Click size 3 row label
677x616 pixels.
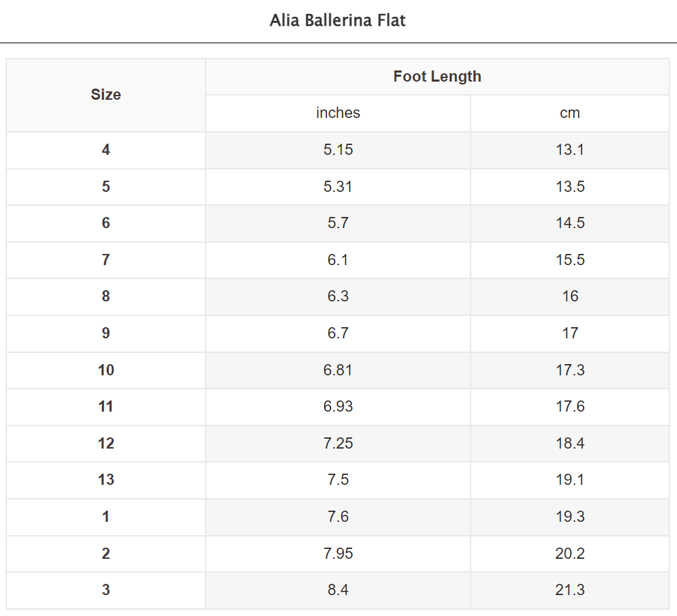[x=106, y=590]
